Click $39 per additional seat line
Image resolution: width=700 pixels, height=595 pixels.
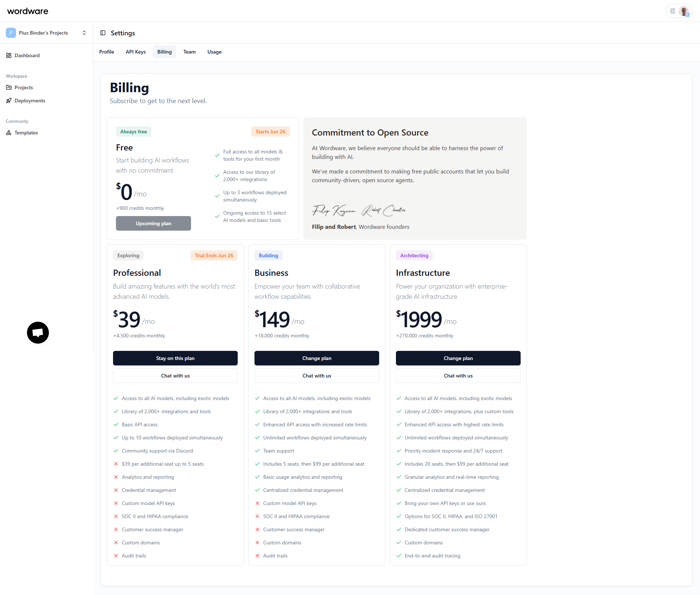163,464
